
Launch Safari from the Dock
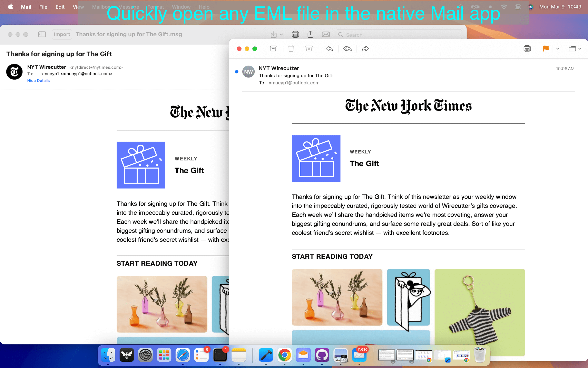click(183, 355)
